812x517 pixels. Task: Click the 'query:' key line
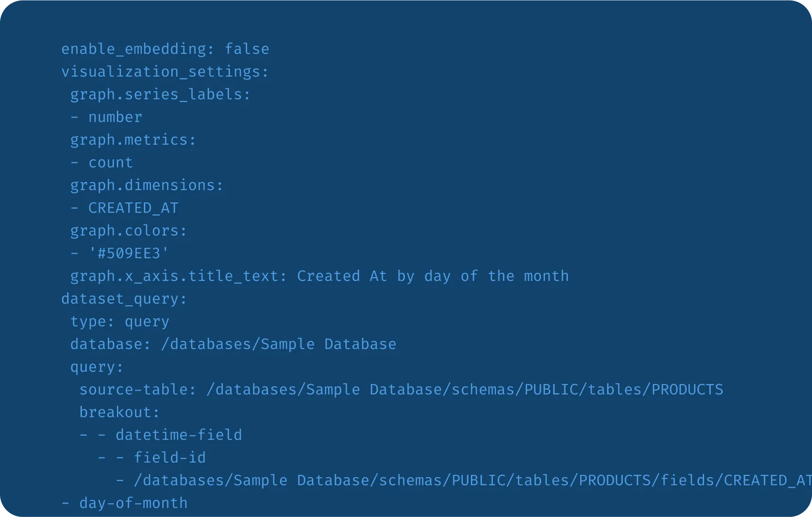pyautogui.click(x=97, y=367)
